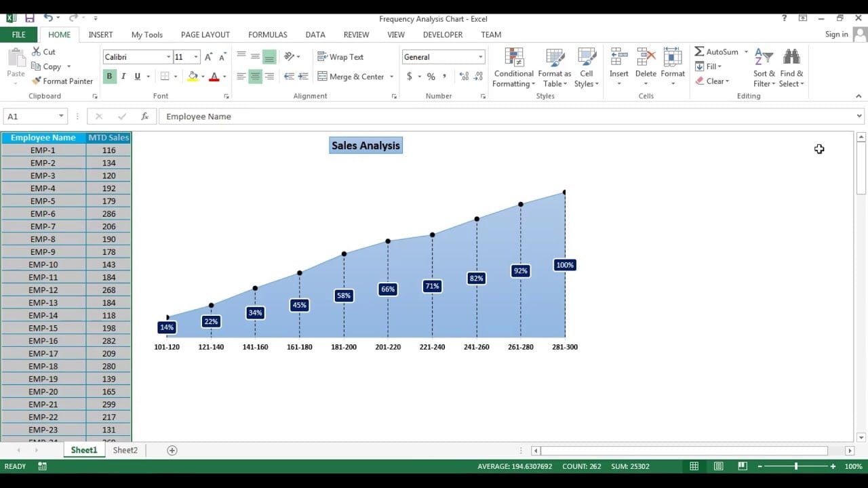Open the font size dropdown
The height and width of the screenshot is (488, 868).
[x=196, y=57]
